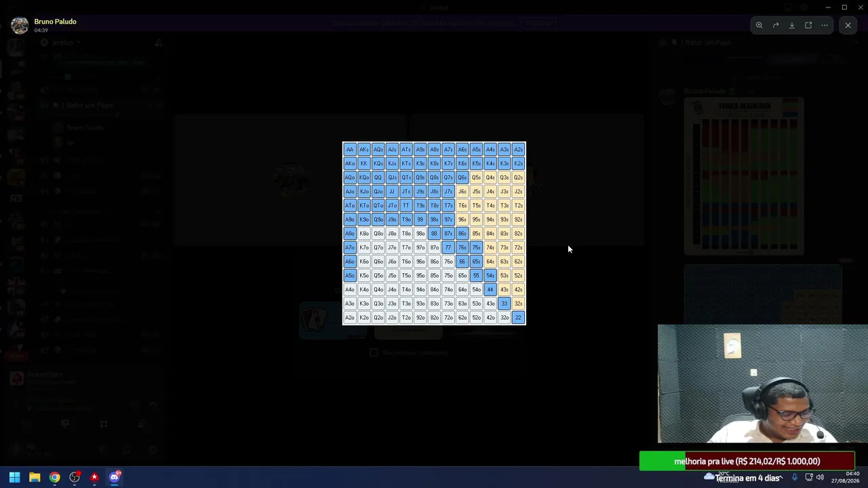Open Discord from the taskbar

coord(115,477)
